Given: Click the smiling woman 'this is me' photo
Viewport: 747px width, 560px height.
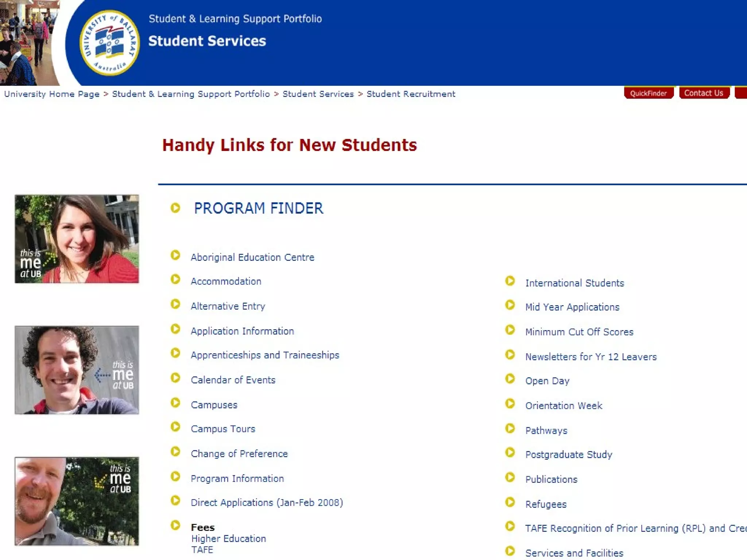Looking at the screenshot, I should (x=77, y=239).
